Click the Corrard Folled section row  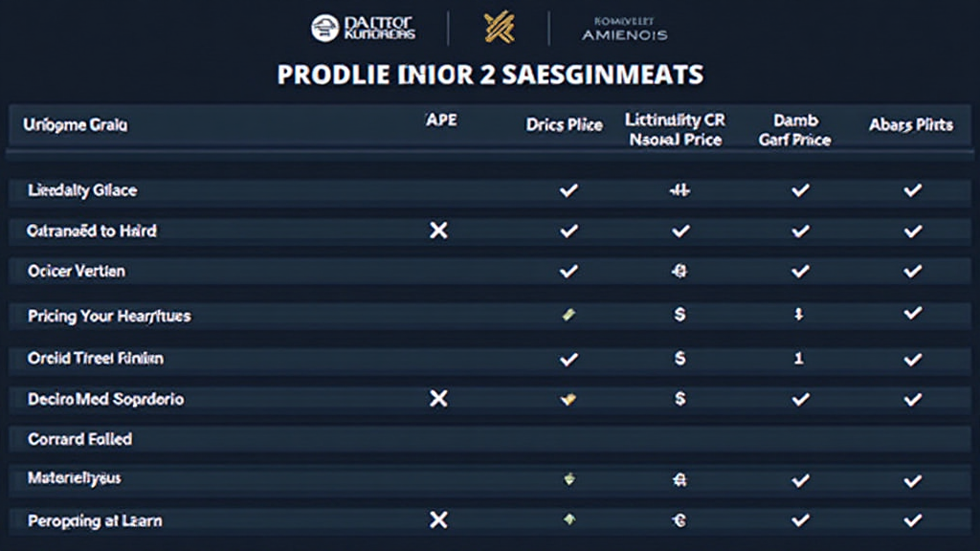tap(79, 439)
